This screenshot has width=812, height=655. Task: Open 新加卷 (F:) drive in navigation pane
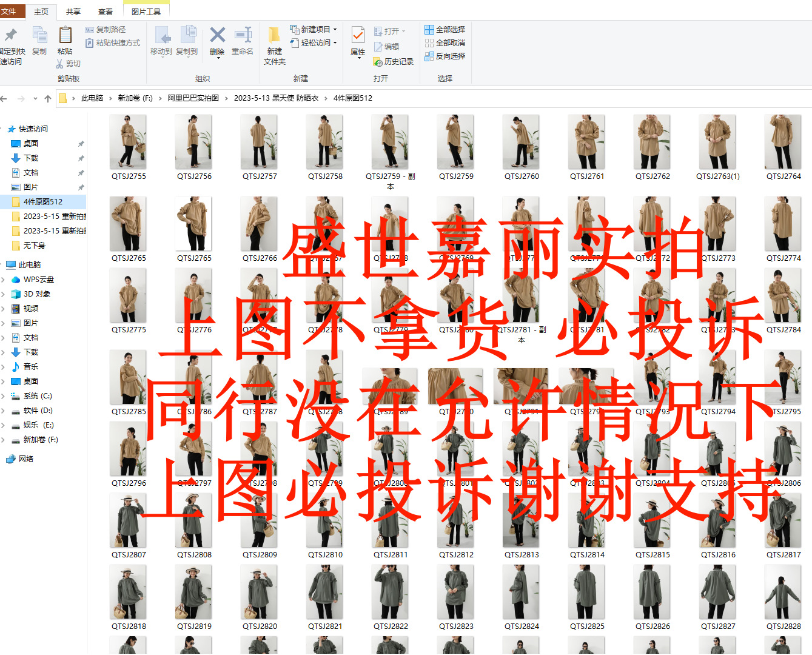(x=41, y=440)
